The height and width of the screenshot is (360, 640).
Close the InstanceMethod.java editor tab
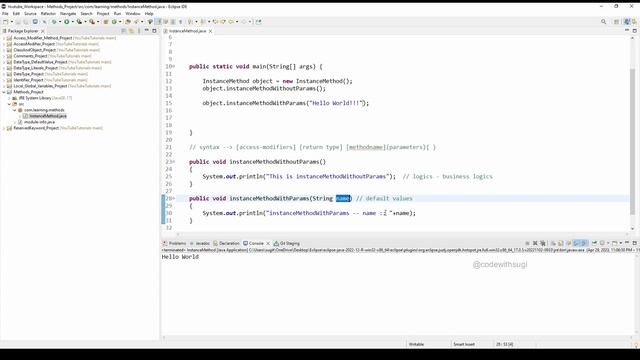pos(210,31)
